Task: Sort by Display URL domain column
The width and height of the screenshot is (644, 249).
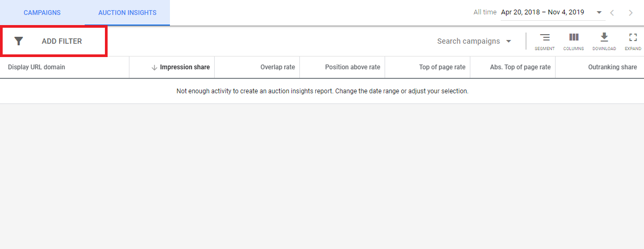Action: [37, 67]
